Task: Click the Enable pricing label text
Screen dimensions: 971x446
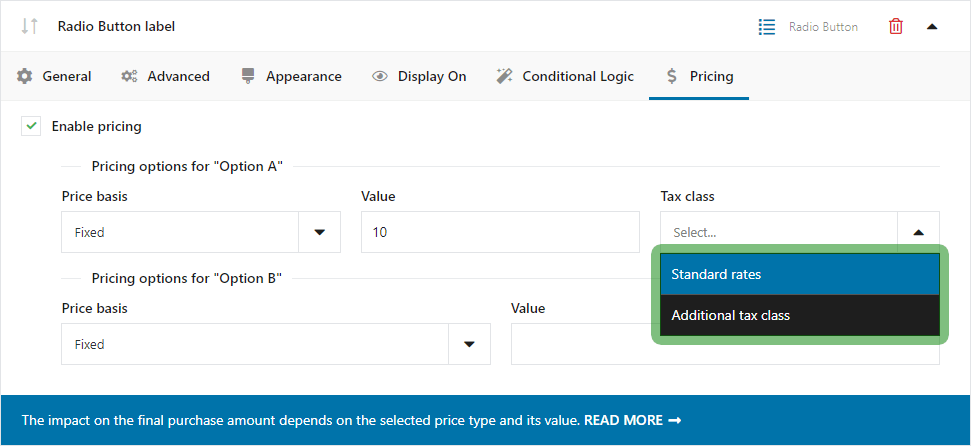Action: [x=97, y=126]
